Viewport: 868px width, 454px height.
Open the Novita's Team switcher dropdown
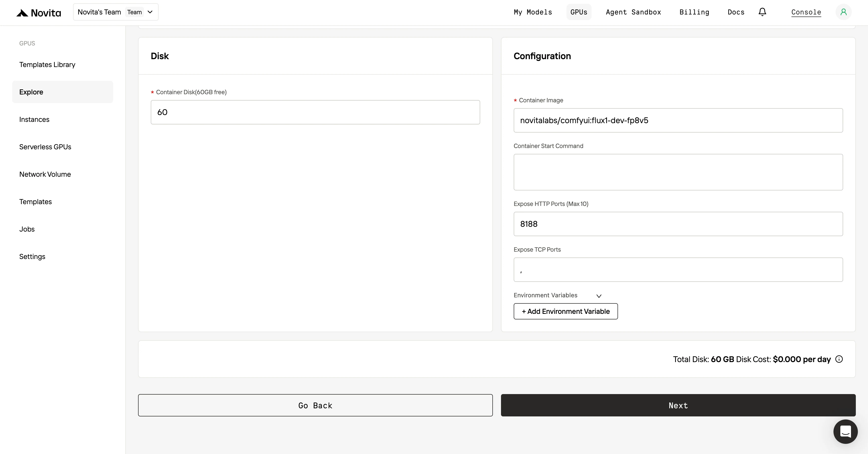pos(115,12)
